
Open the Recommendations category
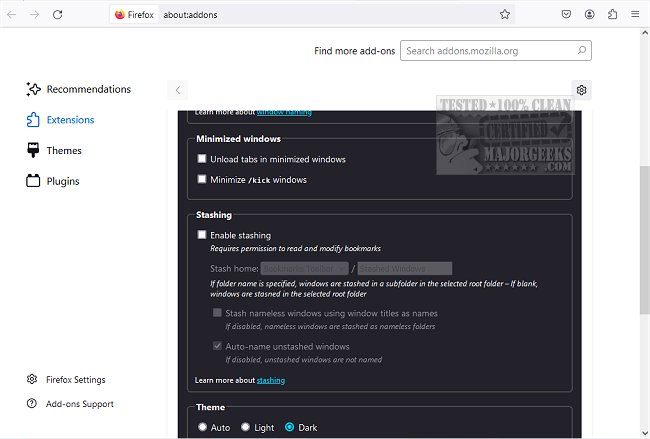[x=88, y=89]
